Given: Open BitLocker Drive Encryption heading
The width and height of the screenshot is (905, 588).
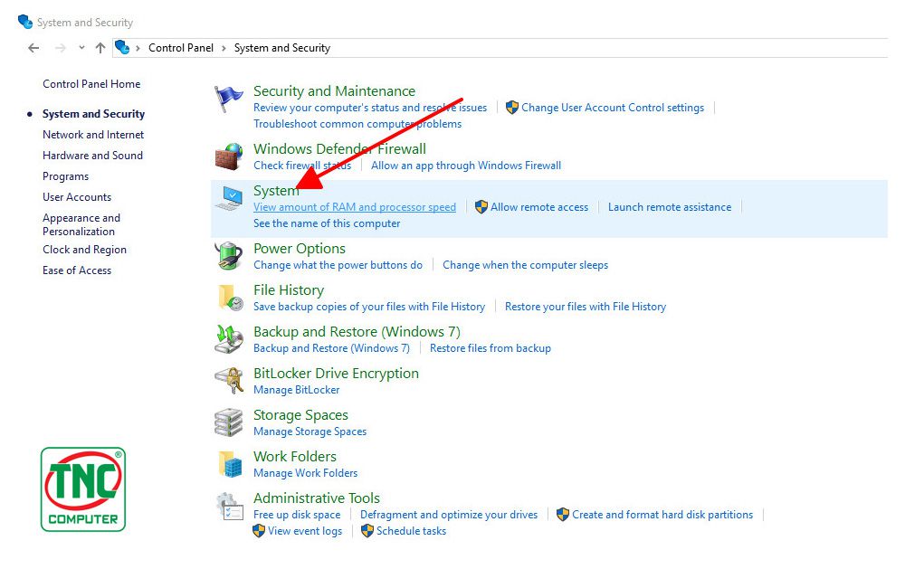Looking at the screenshot, I should [336, 374].
